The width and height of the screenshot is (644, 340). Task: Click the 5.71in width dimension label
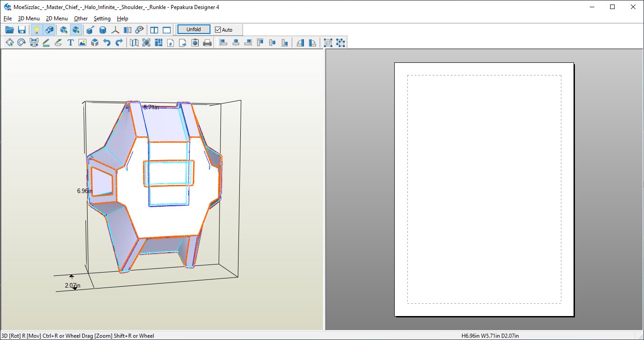tap(151, 108)
